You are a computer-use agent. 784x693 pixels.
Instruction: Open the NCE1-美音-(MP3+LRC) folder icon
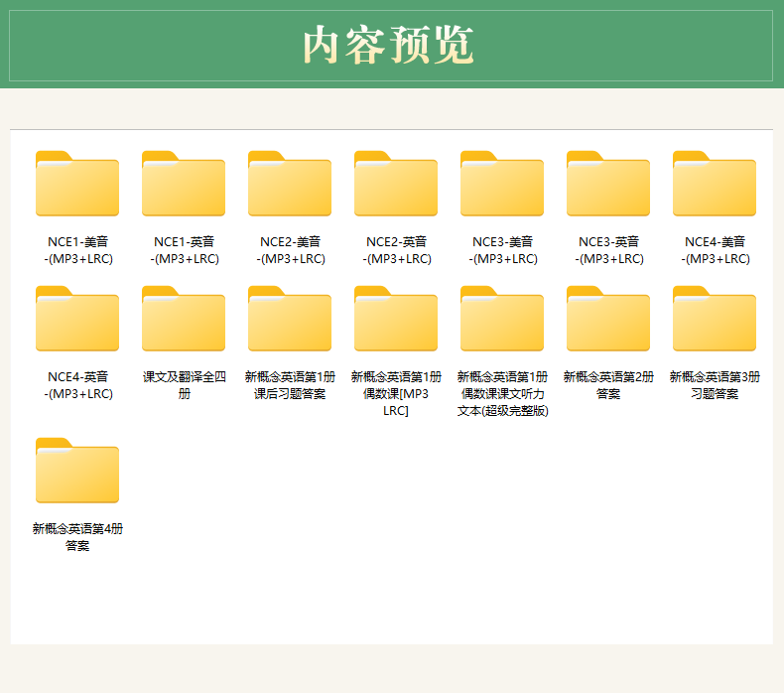click(x=77, y=184)
